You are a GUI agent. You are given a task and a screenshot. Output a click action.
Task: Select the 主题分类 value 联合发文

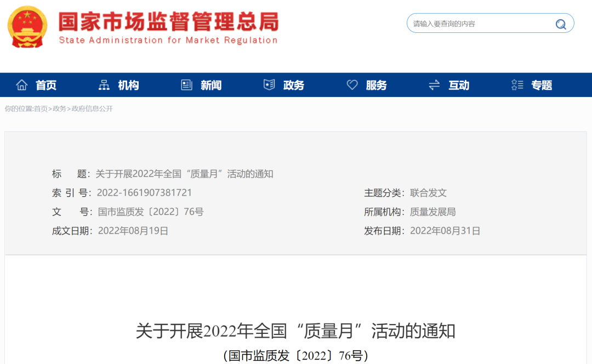428,193
